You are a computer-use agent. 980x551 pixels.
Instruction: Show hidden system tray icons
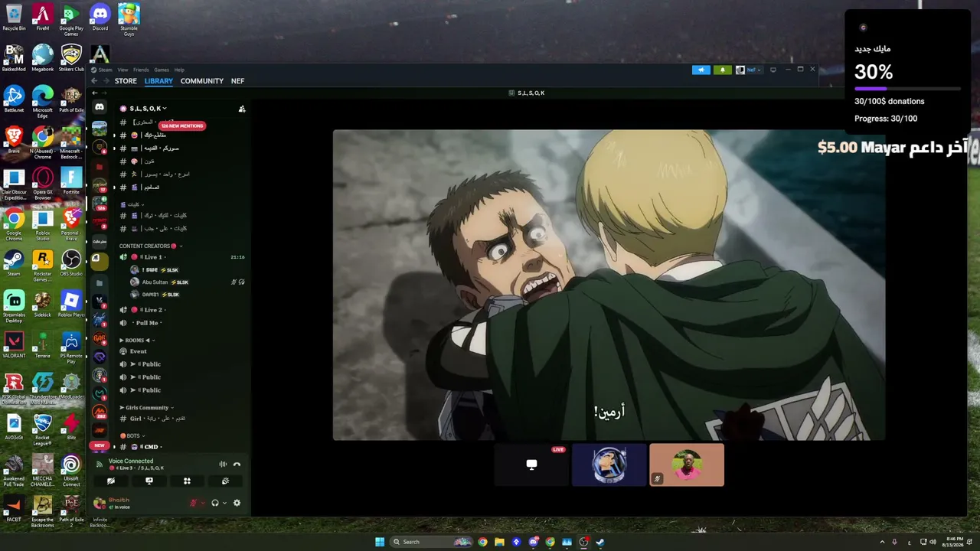883,542
